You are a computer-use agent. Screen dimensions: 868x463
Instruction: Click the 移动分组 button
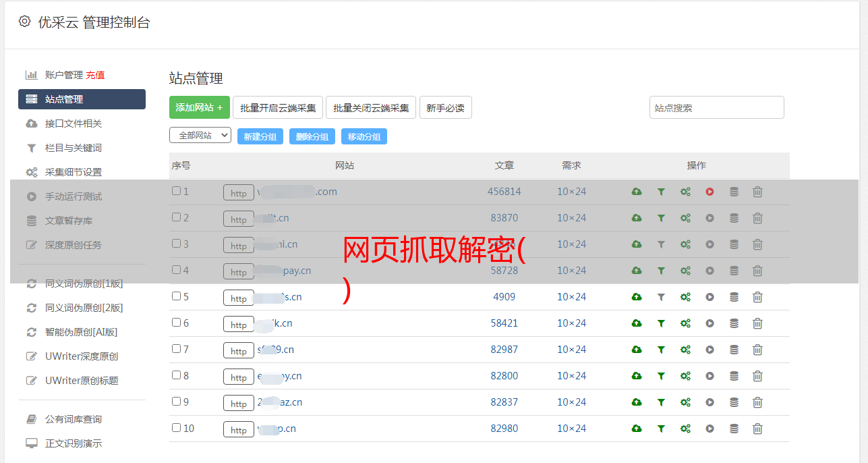(x=364, y=136)
